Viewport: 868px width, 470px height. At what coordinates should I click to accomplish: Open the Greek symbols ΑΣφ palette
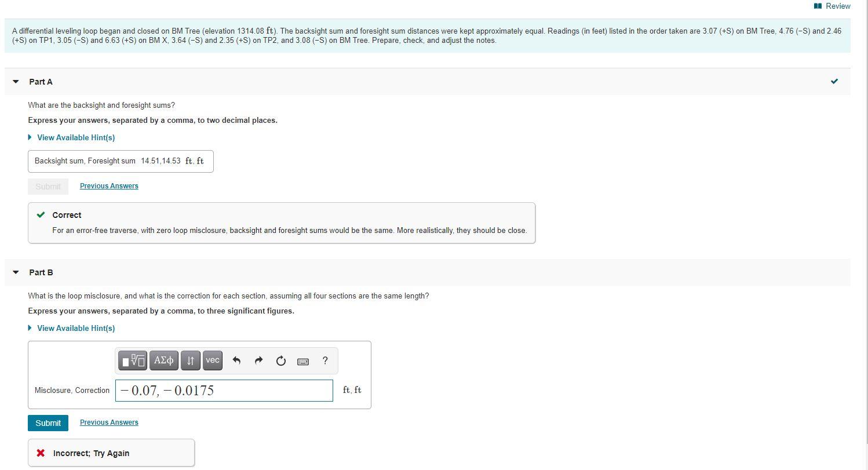[163, 360]
